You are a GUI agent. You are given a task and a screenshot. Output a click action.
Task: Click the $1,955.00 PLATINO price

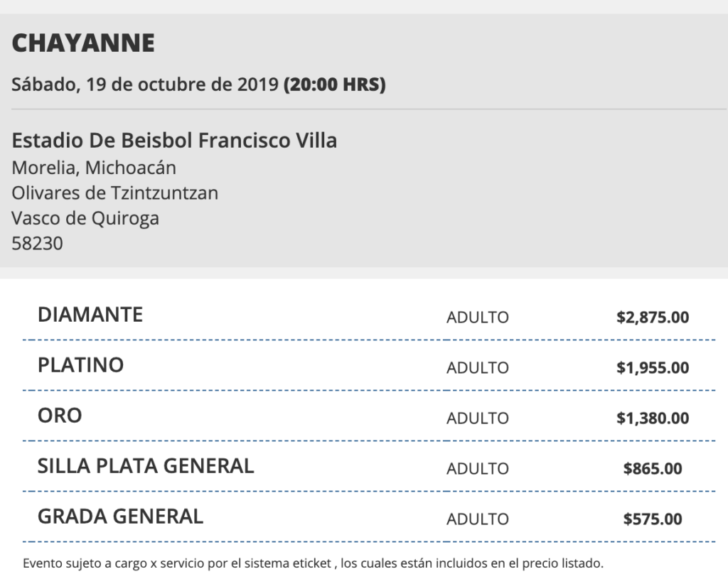[x=652, y=367]
